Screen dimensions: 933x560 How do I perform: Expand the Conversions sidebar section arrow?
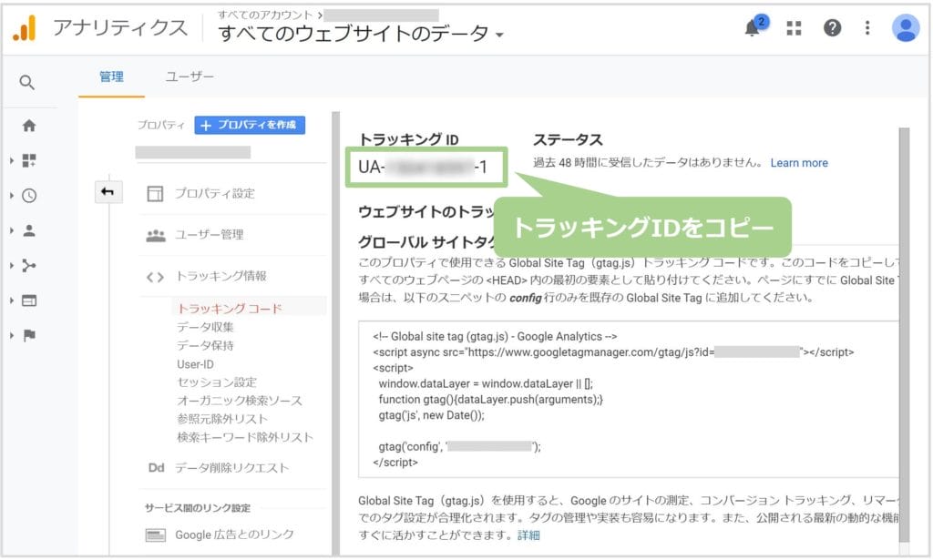11,335
